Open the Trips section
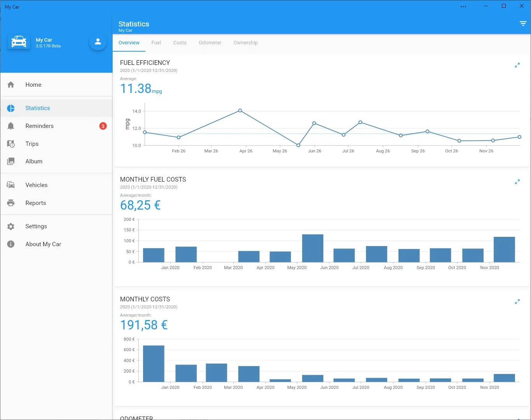 [x=56, y=144]
